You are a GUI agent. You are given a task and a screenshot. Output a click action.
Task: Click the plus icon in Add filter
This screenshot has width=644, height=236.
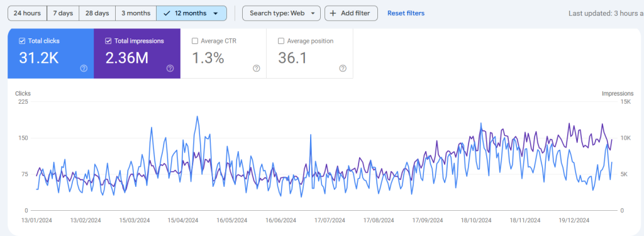click(x=333, y=13)
